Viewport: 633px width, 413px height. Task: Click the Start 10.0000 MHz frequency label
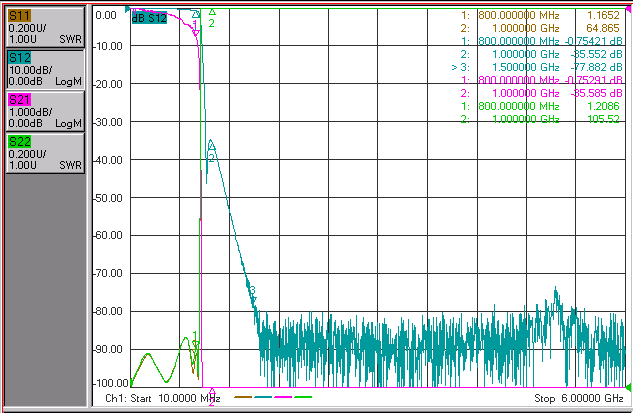click(163, 398)
